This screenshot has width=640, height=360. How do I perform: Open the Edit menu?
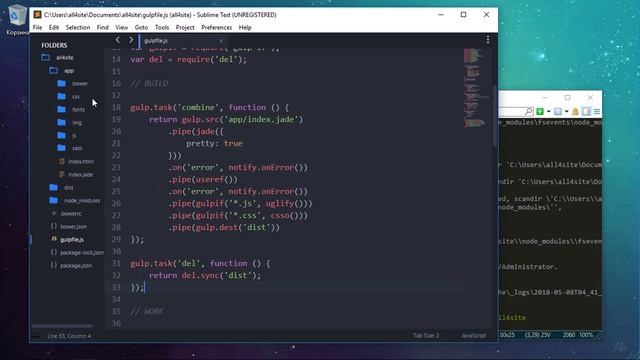53,27
